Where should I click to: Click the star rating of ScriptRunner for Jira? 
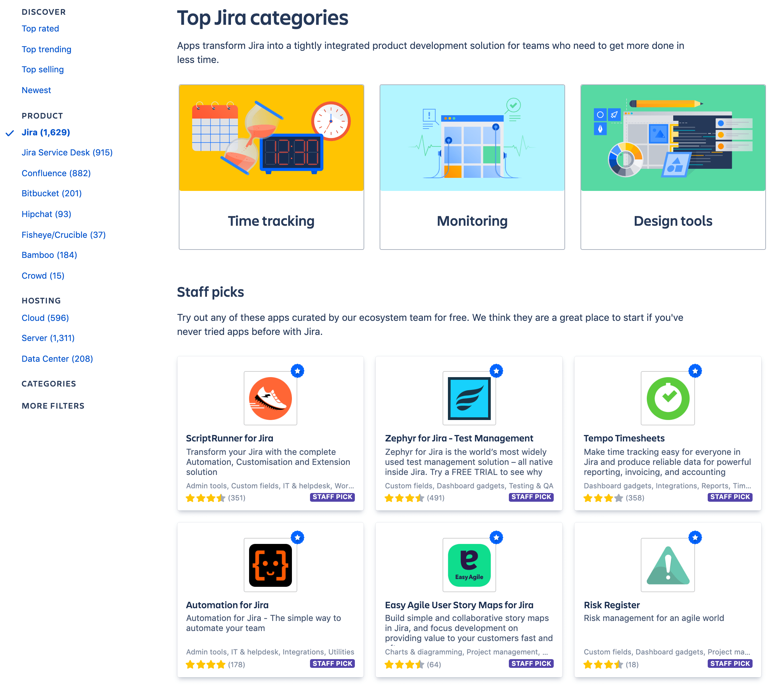(206, 498)
